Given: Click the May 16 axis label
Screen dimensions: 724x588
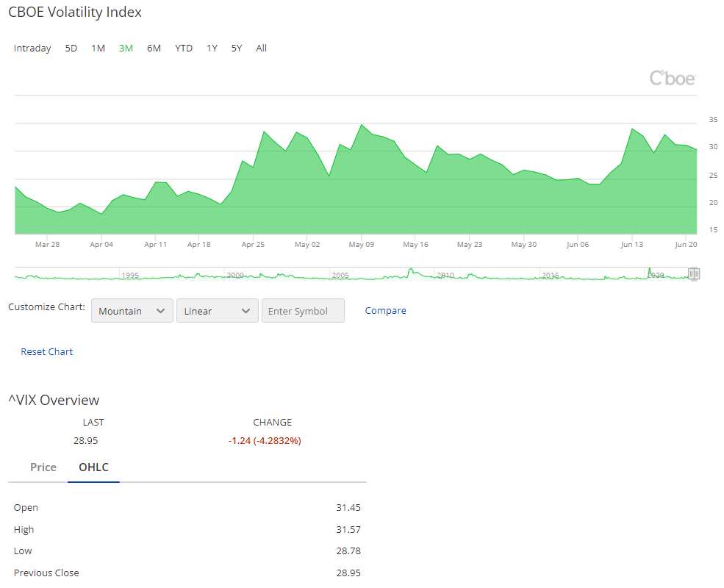Looking at the screenshot, I should pyautogui.click(x=415, y=245).
